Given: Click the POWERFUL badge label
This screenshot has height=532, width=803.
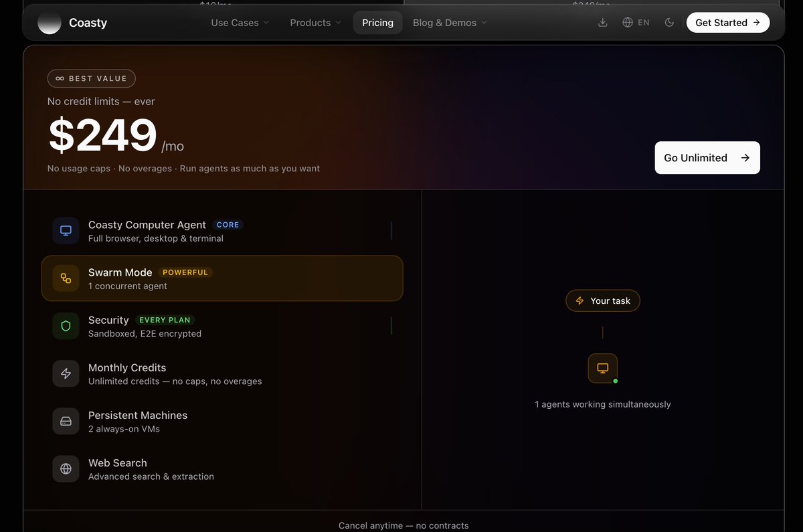Looking at the screenshot, I should (185, 272).
